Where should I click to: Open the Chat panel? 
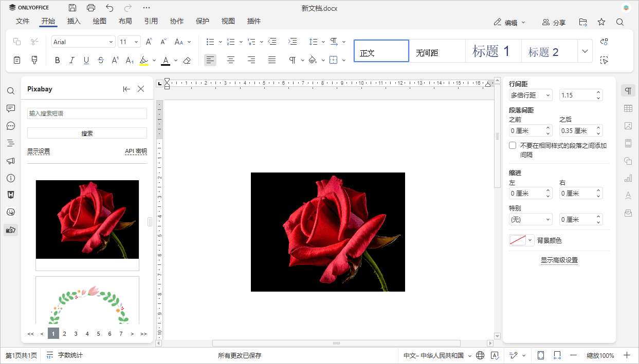[x=10, y=126]
